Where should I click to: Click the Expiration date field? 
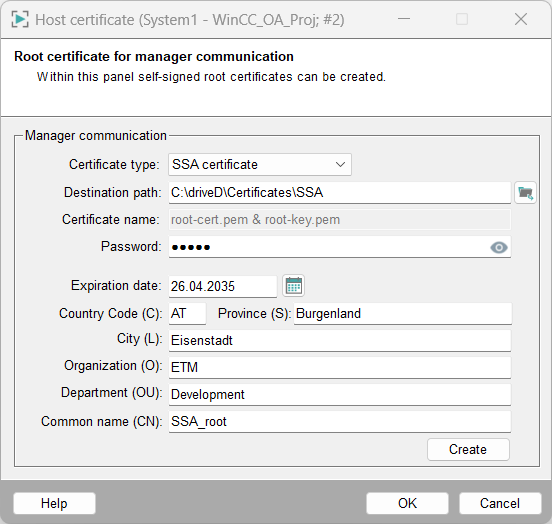pyautogui.click(x=223, y=286)
